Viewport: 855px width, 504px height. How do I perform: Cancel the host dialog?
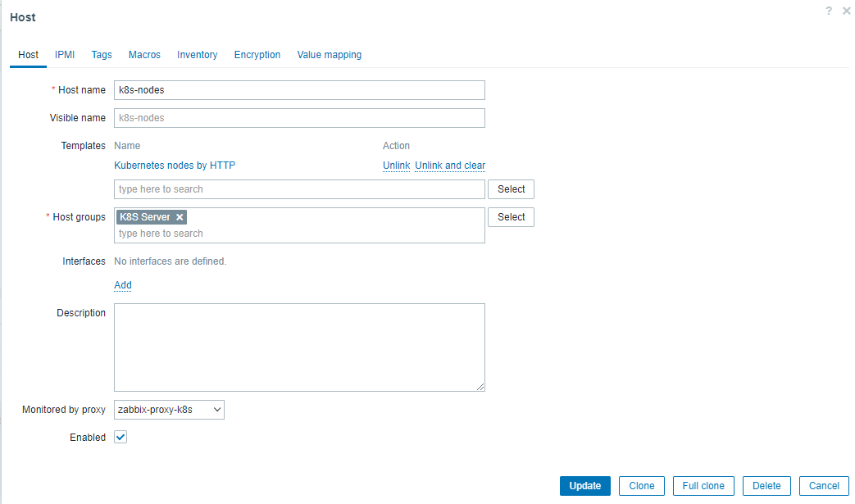click(x=824, y=486)
